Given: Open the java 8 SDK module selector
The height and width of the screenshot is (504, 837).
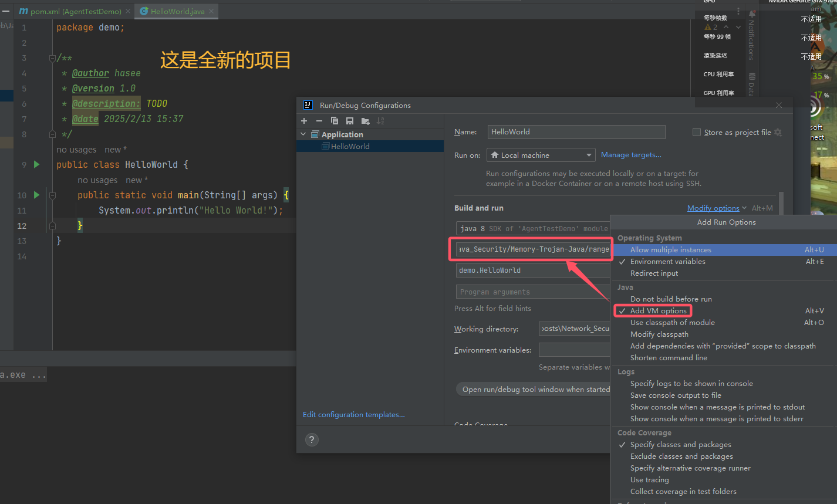Looking at the screenshot, I should tap(533, 229).
